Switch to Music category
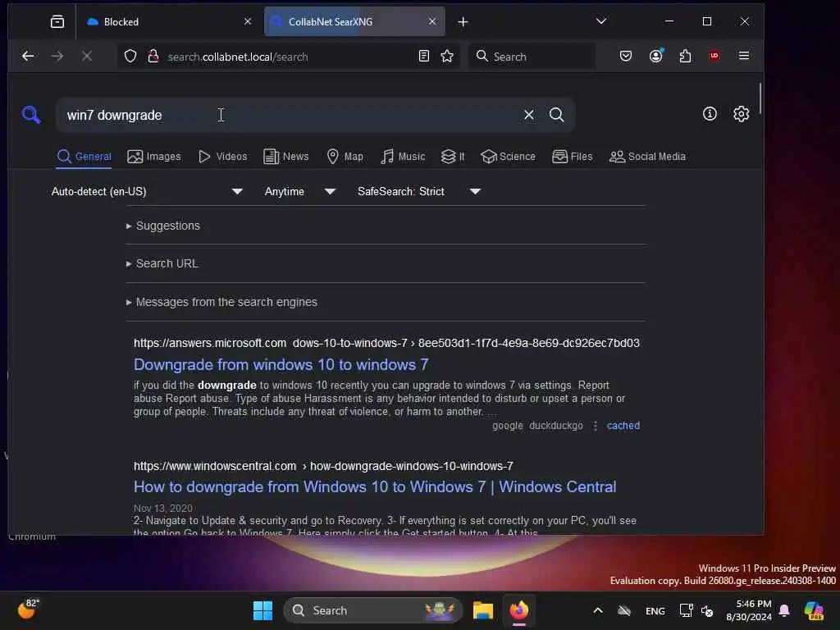 point(403,157)
